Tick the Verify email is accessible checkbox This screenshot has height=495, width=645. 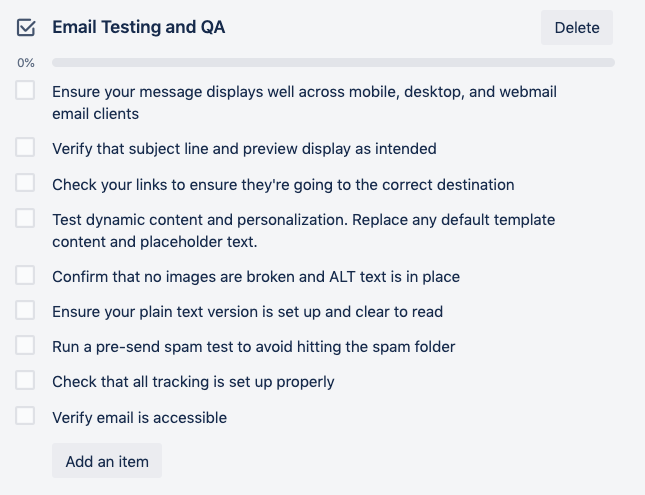click(26, 416)
